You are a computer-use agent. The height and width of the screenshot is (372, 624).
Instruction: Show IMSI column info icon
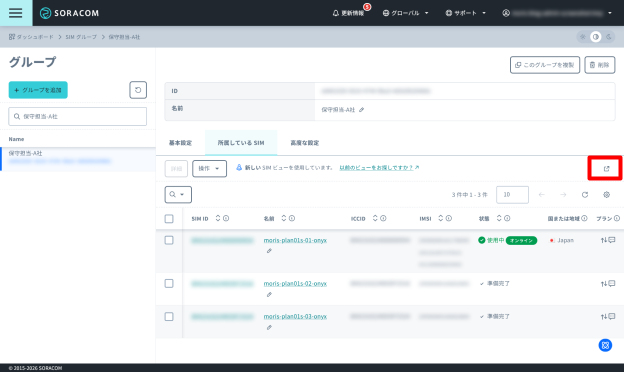(449, 218)
